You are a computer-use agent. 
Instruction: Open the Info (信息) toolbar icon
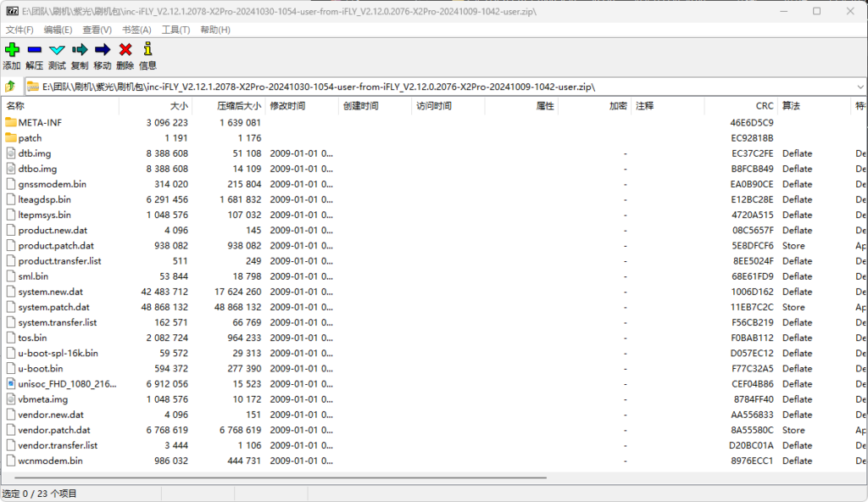pos(147,50)
